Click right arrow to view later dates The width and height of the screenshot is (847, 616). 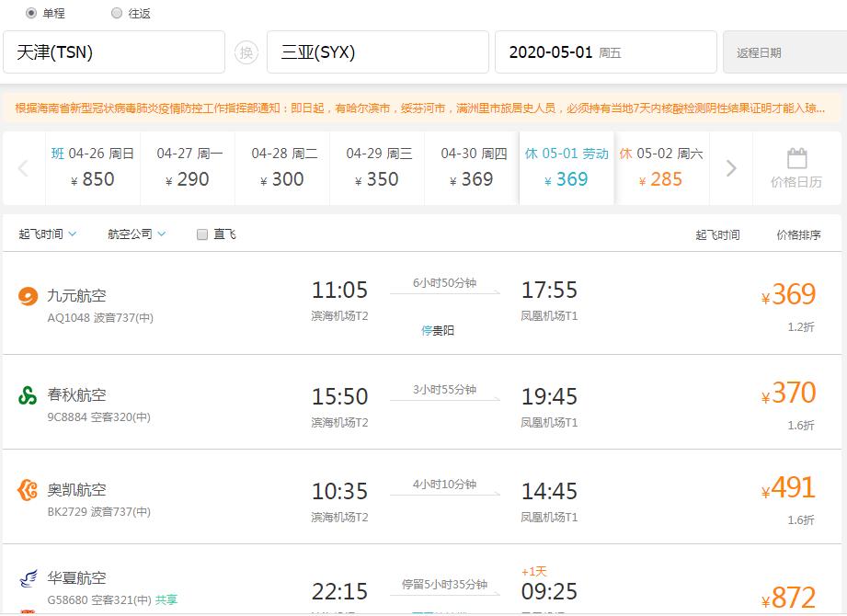[730, 169]
